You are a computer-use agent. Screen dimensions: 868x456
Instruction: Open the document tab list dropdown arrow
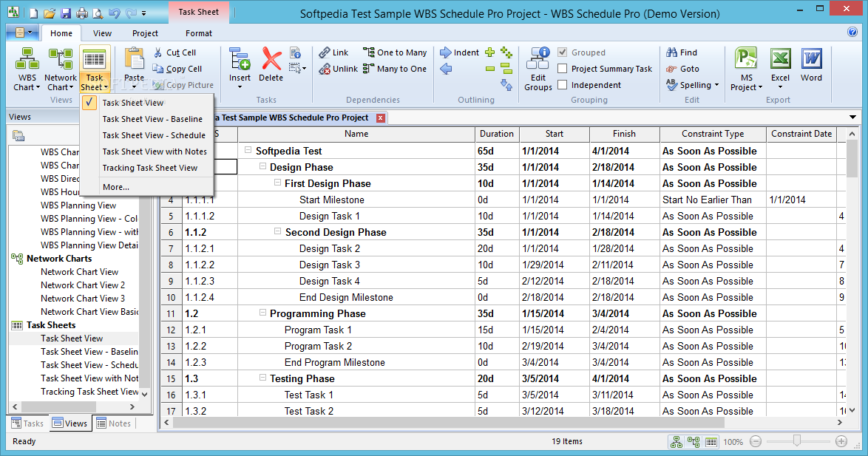point(852,118)
